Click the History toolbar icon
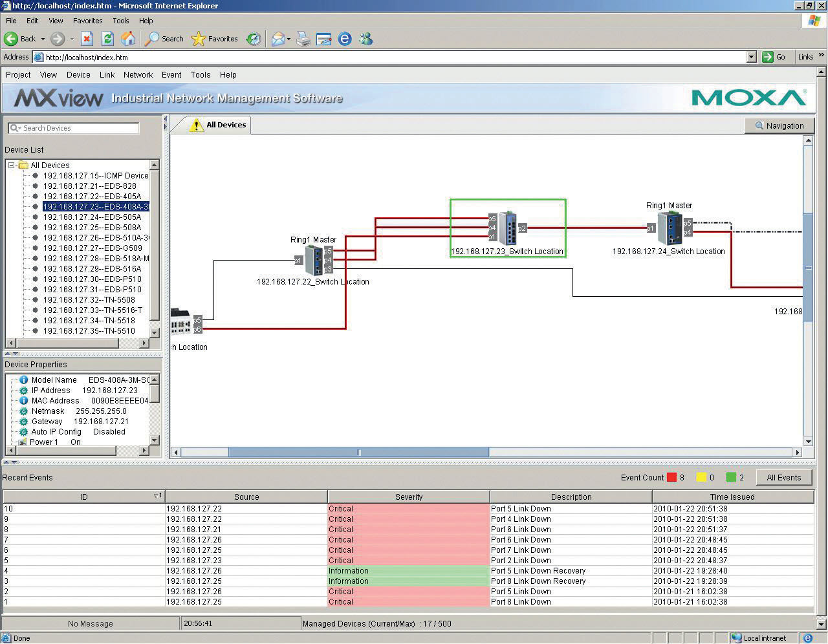The image size is (828, 644). point(254,39)
